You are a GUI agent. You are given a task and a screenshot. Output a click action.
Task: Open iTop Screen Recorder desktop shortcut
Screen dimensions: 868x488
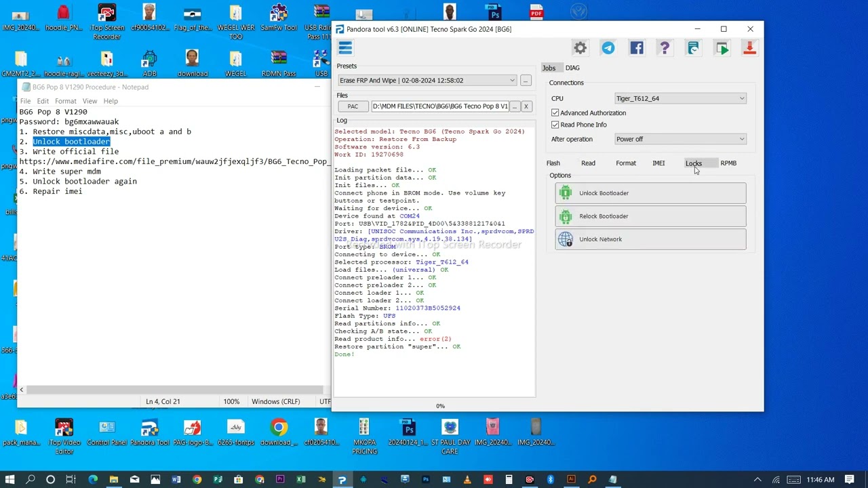coord(106,22)
